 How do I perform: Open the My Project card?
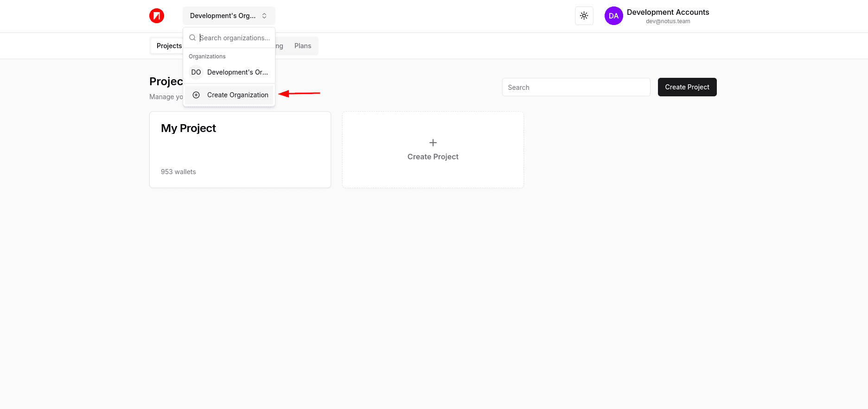click(240, 149)
